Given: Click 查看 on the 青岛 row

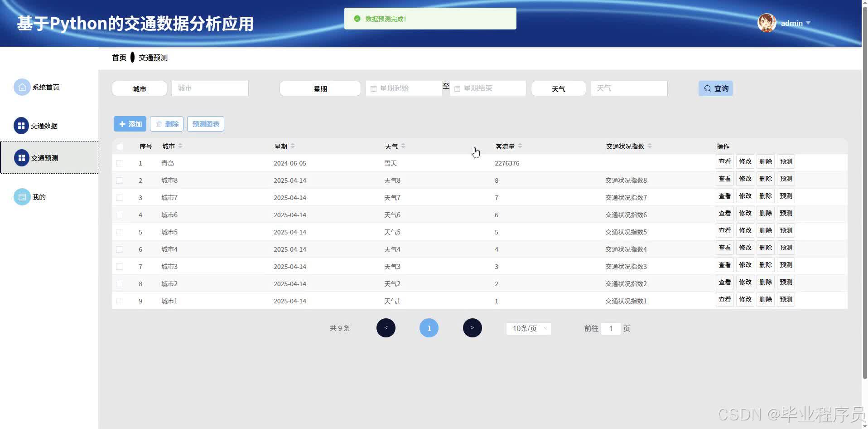Looking at the screenshot, I should pyautogui.click(x=724, y=161).
